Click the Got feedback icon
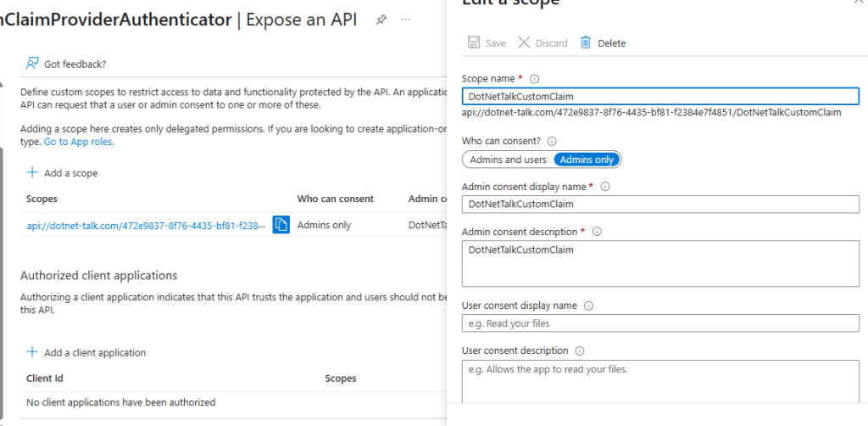Image resolution: width=868 pixels, height=426 pixels. (x=32, y=63)
